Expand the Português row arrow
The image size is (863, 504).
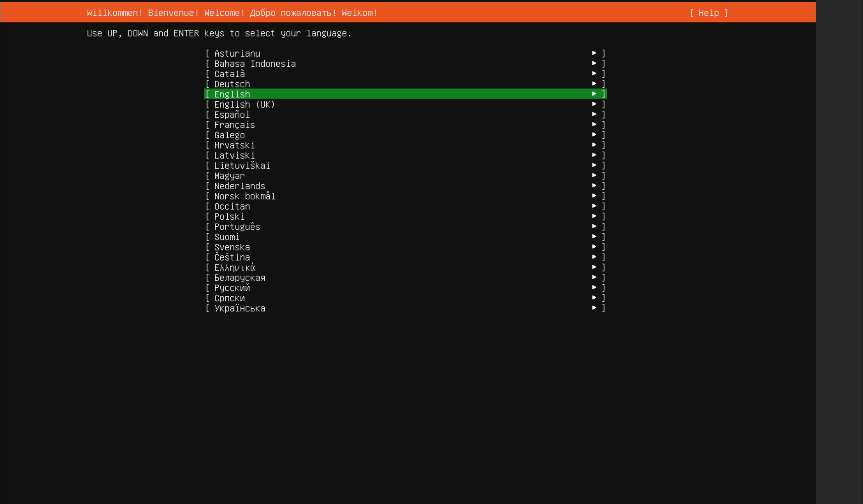click(x=594, y=226)
